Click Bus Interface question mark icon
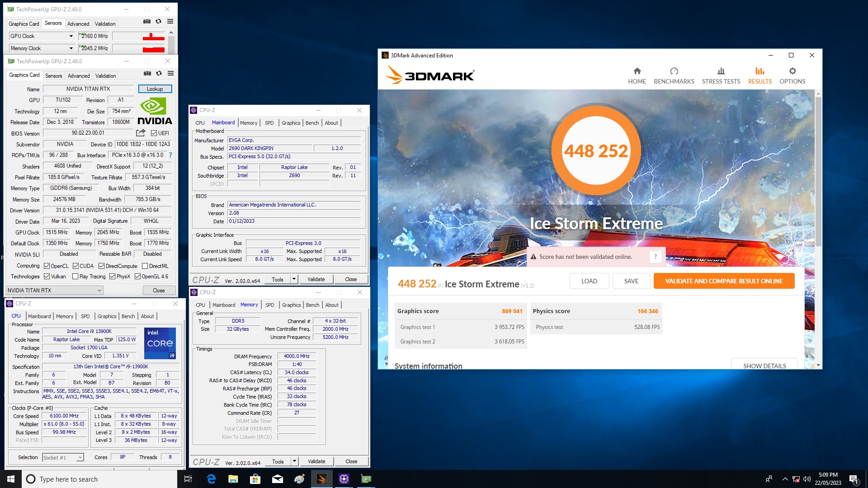This screenshot has height=488, width=868. click(170, 155)
